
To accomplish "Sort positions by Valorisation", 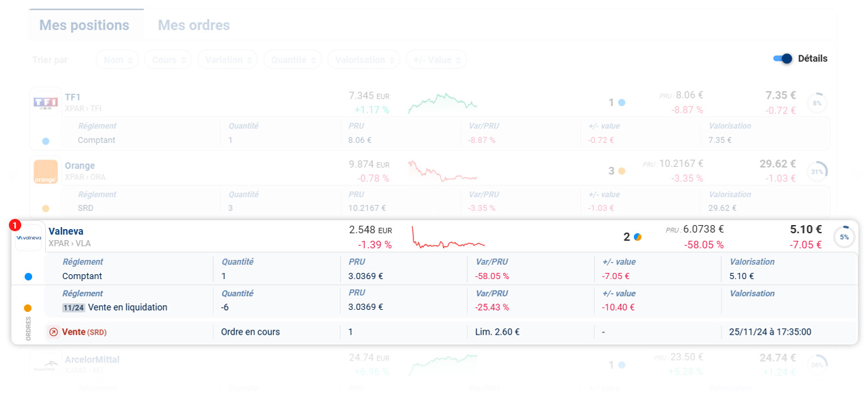I will coord(363,60).
